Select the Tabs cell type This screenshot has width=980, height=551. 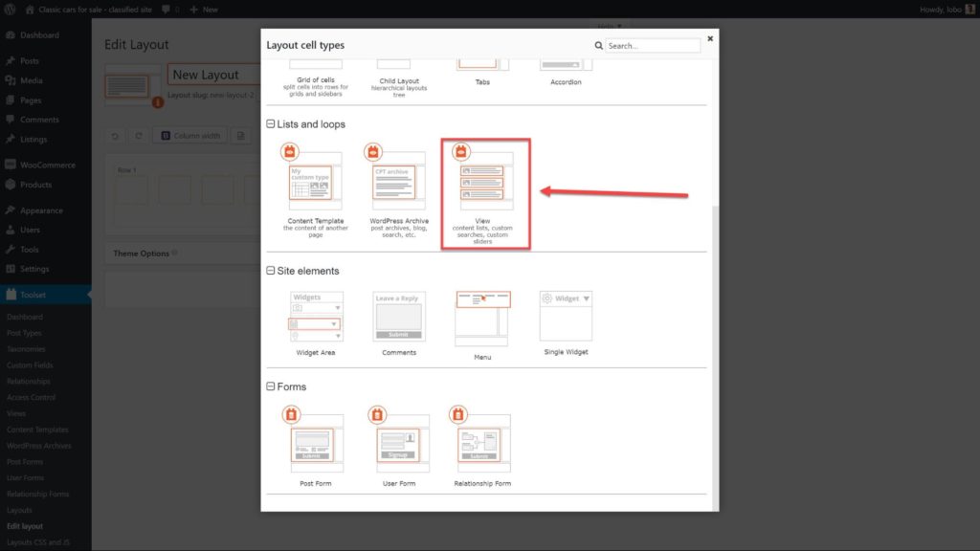pyautogui.click(x=482, y=73)
